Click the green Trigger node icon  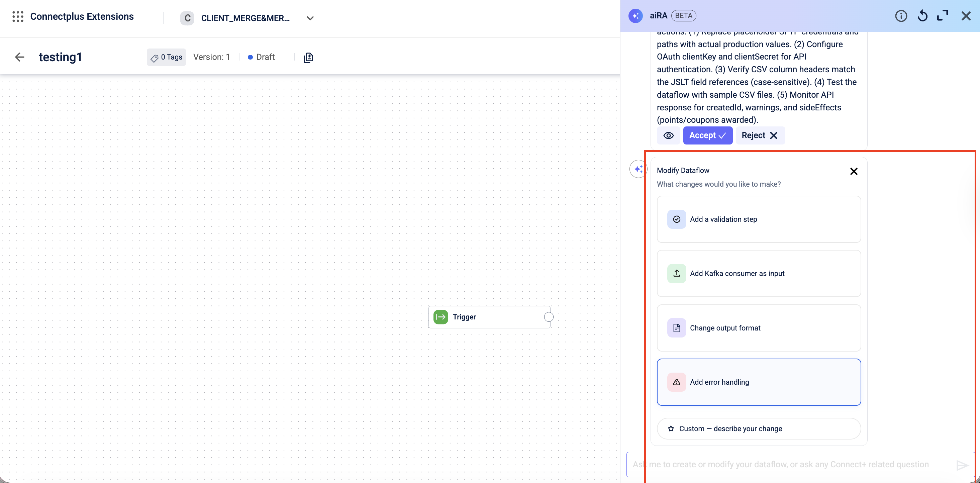click(x=440, y=317)
